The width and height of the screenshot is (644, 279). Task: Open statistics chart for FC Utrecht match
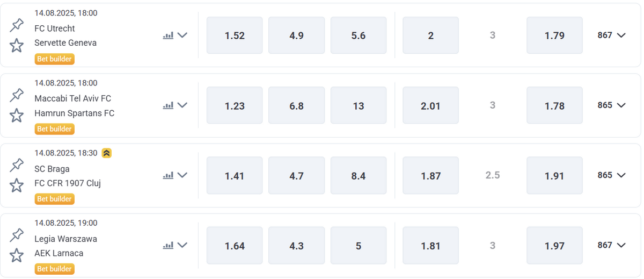[169, 35]
